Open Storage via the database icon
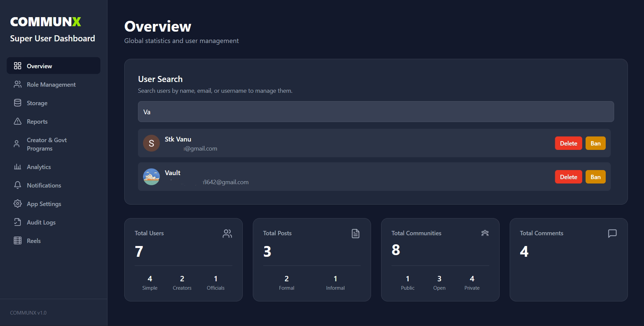 [18, 103]
